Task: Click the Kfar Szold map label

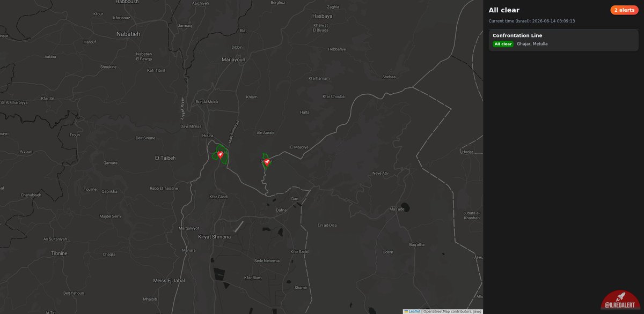Action: 299,251
